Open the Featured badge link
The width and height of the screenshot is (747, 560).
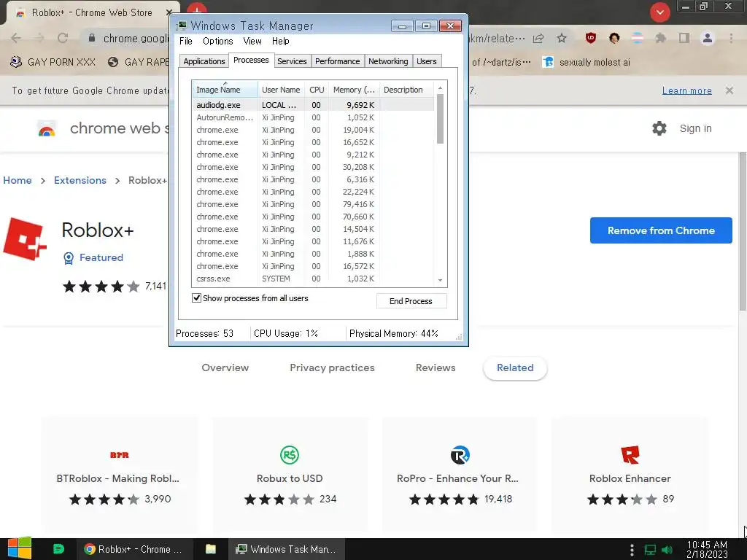[93, 257]
